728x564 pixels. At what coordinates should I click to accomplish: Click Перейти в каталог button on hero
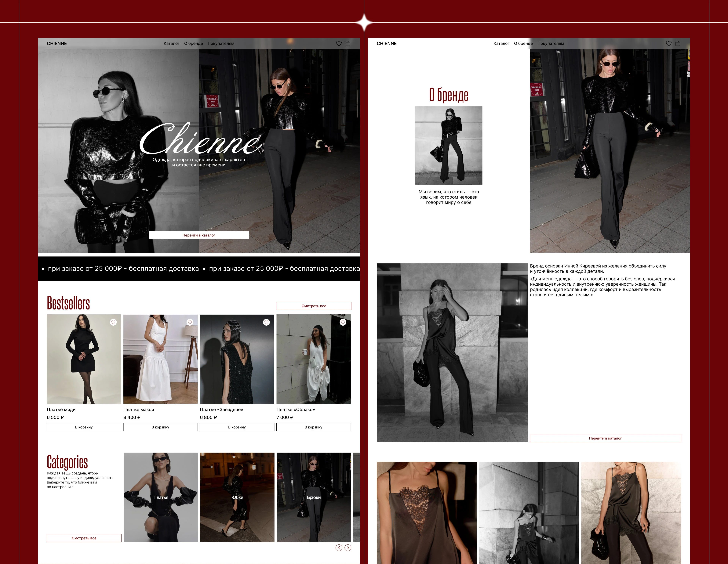[x=199, y=235]
